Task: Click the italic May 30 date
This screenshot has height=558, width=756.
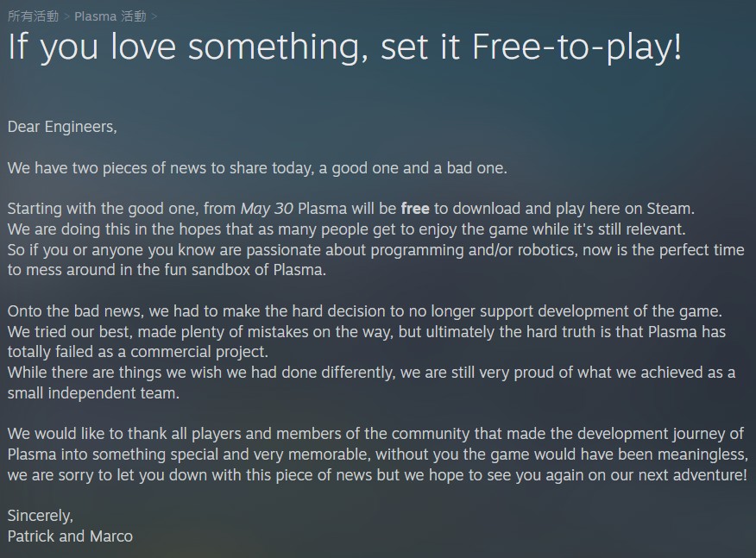Action: click(x=267, y=209)
